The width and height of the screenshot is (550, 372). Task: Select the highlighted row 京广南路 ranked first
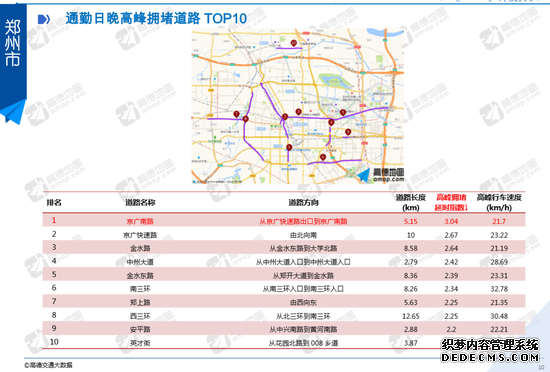[284, 221]
